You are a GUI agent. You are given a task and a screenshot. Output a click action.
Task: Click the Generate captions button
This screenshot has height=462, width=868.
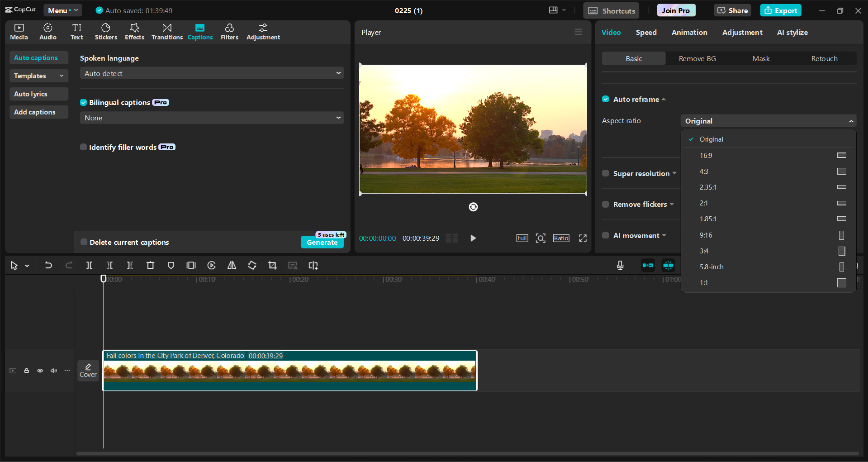(x=322, y=242)
